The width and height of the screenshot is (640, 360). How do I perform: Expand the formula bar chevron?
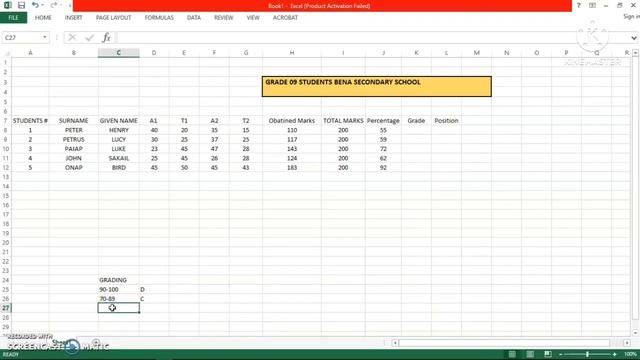pos(633,38)
